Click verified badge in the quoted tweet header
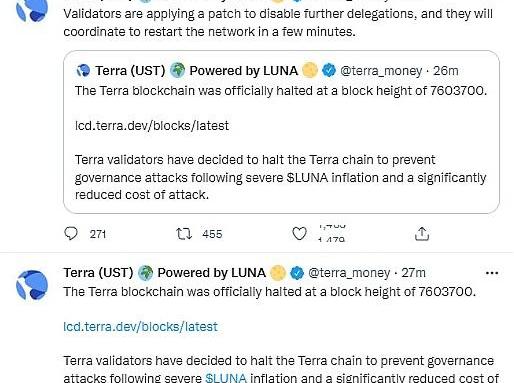 pos(329,71)
